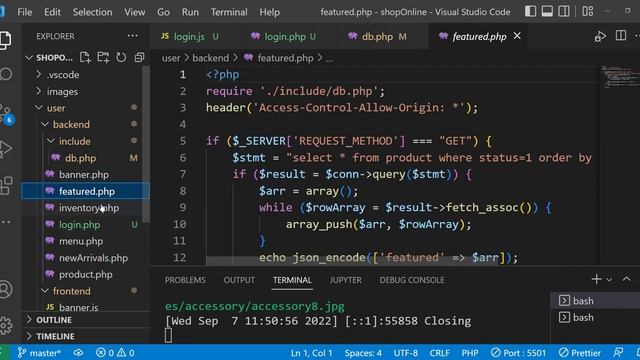Open Run and Debug view
This screenshot has width=640, height=360.
coord(6,149)
